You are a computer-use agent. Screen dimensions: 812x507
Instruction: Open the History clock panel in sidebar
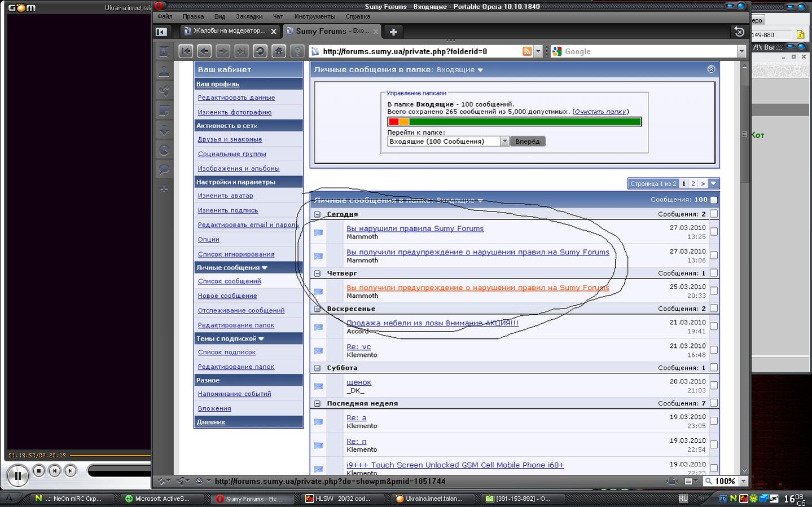click(x=164, y=150)
